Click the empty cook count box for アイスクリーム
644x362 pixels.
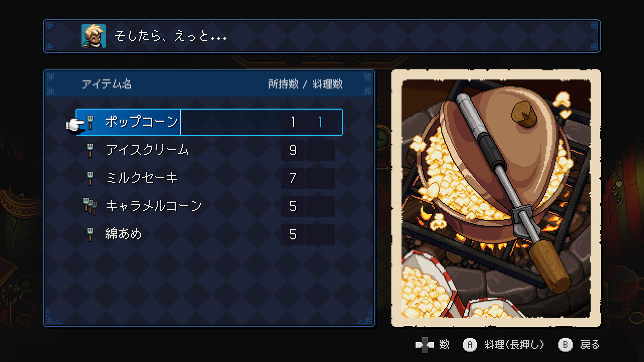point(320,150)
